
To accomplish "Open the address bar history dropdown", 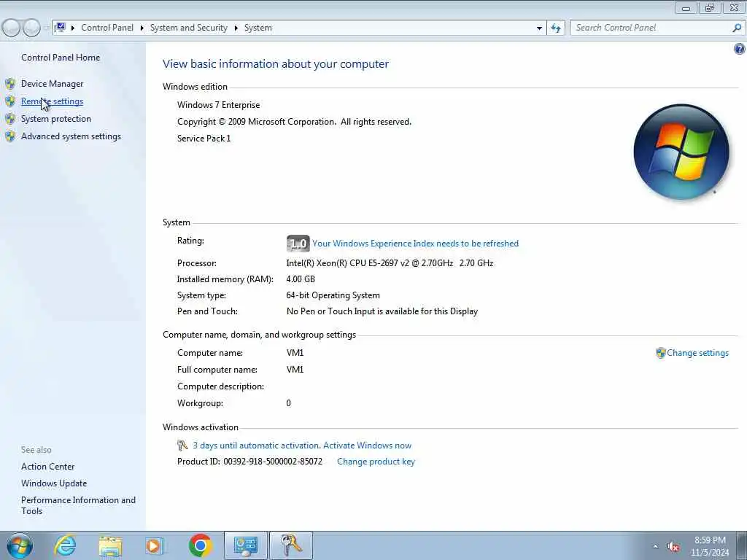I will click(x=539, y=28).
